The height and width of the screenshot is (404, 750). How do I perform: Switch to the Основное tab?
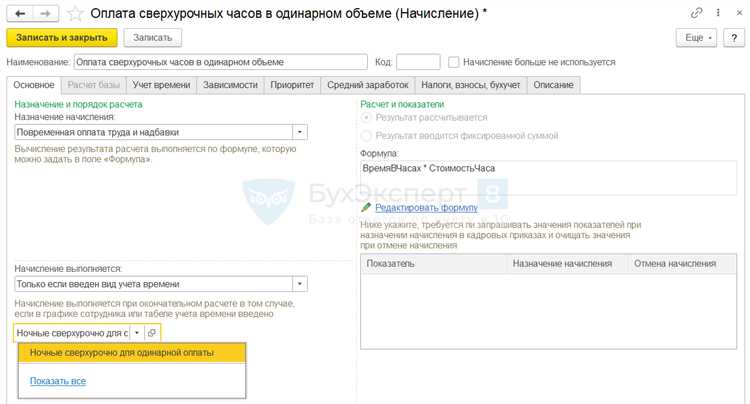tap(33, 85)
